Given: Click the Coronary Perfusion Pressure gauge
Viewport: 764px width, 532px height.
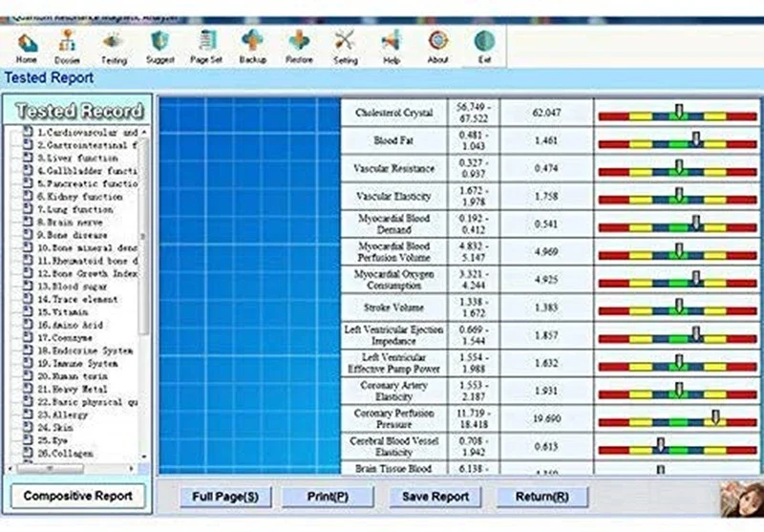Looking at the screenshot, I should click(x=677, y=418).
